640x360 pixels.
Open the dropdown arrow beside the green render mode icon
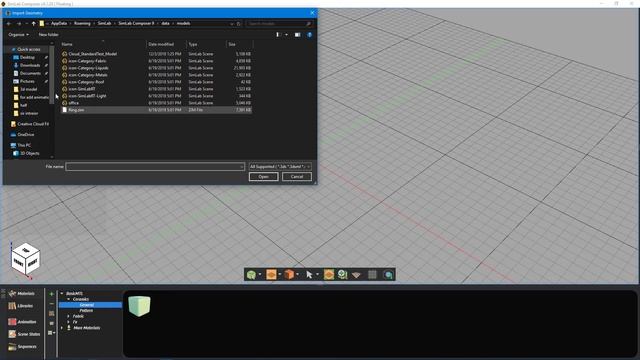click(x=260, y=274)
